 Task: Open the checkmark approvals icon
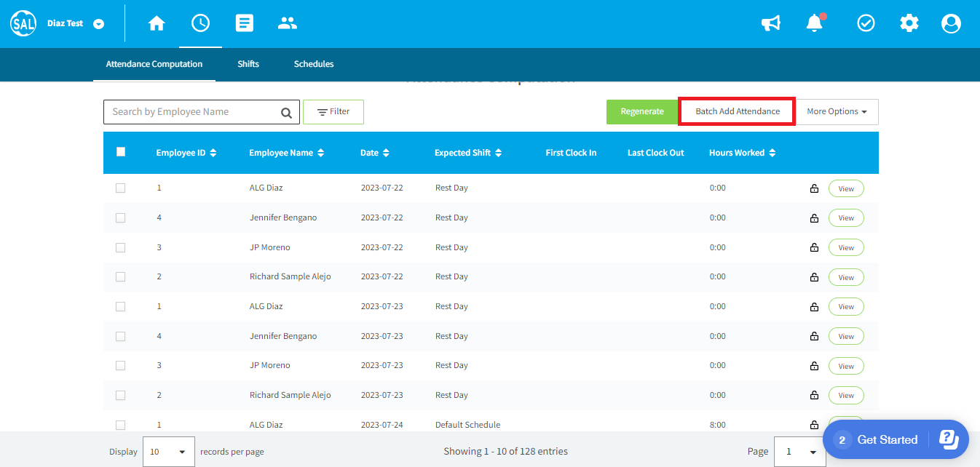click(x=866, y=23)
